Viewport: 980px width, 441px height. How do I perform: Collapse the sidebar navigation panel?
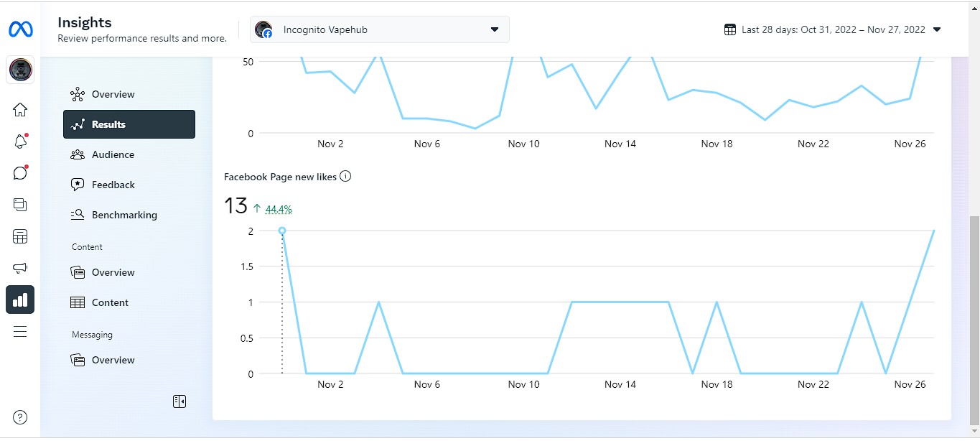pyautogui.click(x=179, y=401)
